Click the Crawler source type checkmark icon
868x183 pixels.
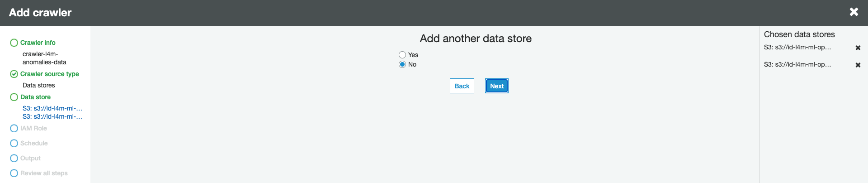pyautogui.click(x=14, y=74)
